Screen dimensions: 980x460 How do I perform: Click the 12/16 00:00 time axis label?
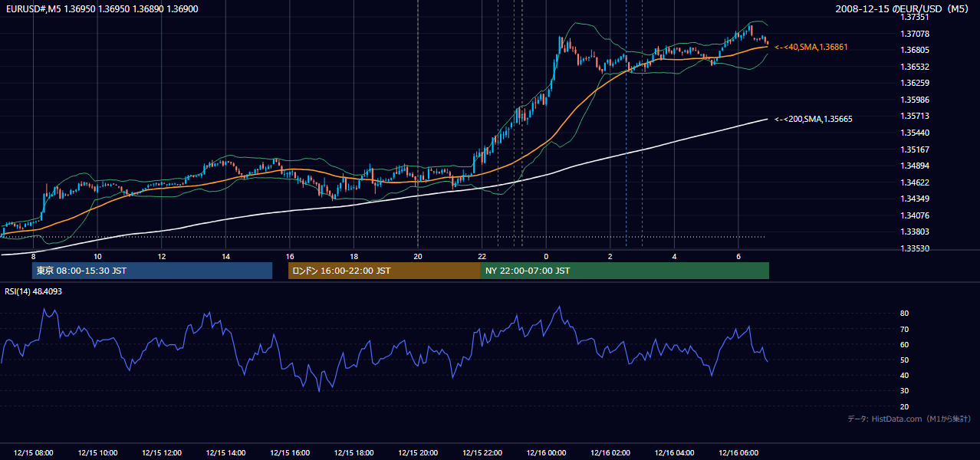[546, 453]
